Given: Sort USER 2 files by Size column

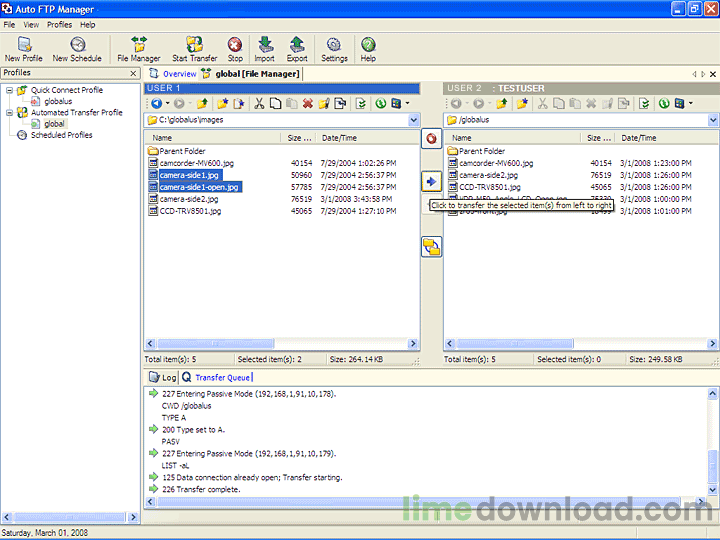Looking at the screenshot, I should click(x=598, y=138).
